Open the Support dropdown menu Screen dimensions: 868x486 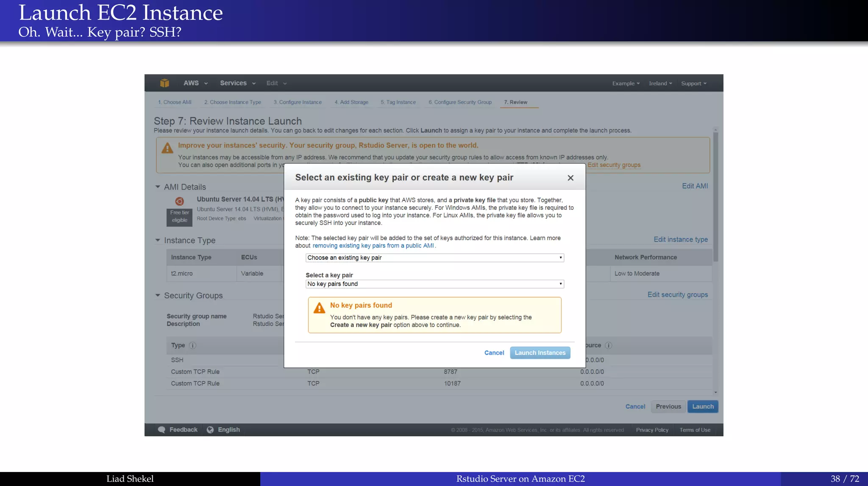click(x=694, y=83)
